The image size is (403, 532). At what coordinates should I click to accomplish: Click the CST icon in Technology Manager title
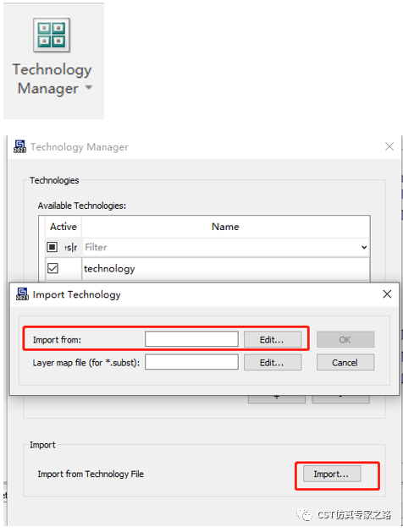(19, 146)
